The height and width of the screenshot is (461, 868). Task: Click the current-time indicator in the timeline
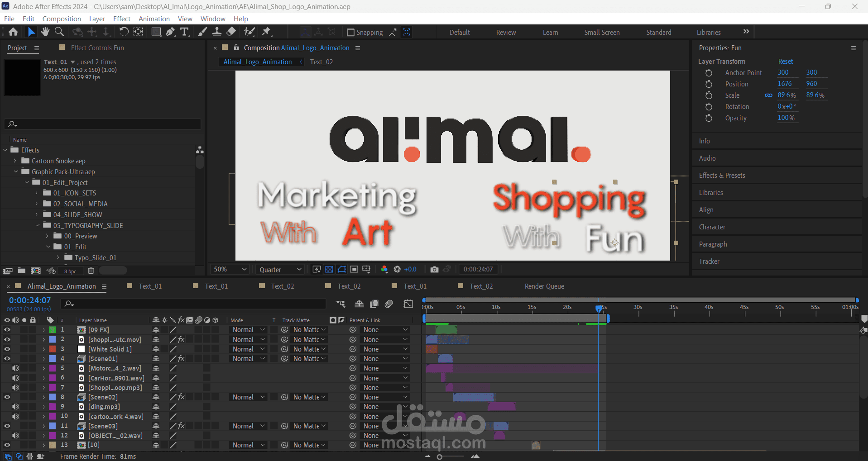point(599,308)
